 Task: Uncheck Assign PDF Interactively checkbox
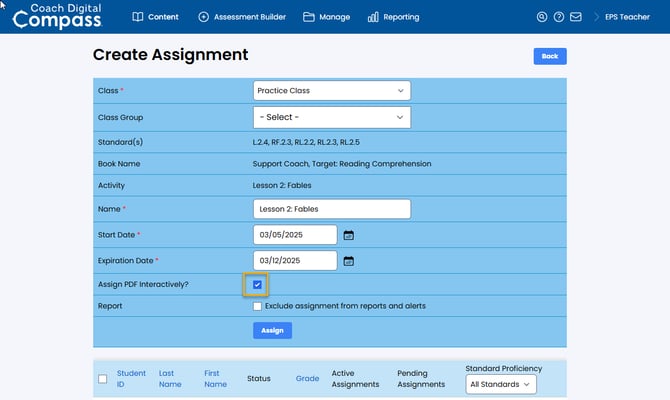[x=257, y=285]
